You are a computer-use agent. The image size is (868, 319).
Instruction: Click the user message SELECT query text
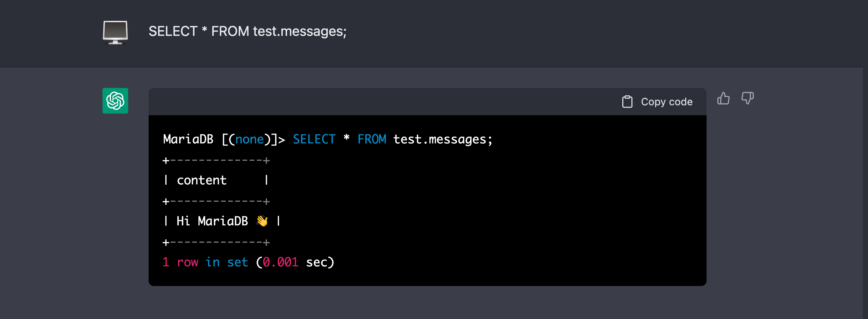point(247,31)
